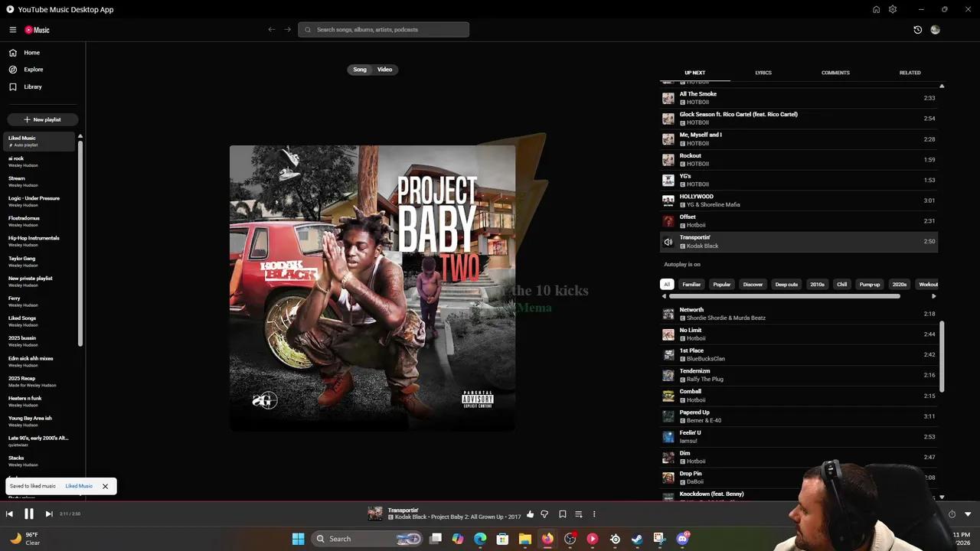
Task: Open File Explorer from the taskbar
Action: [x=524, y=539]
